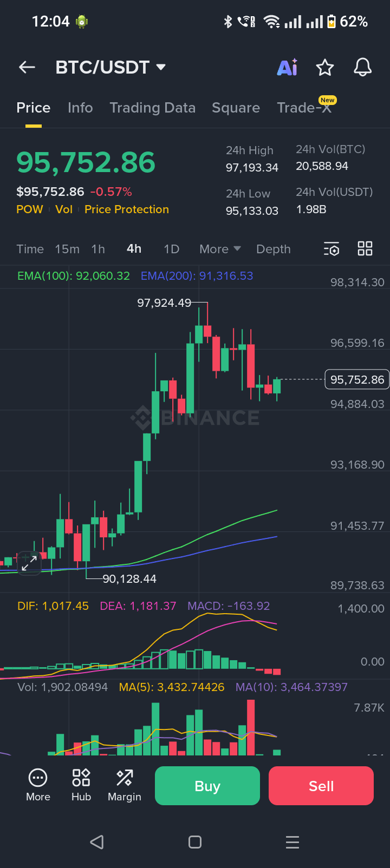
Task: Open chart settings icon
Action: click(x=331, y=249)
